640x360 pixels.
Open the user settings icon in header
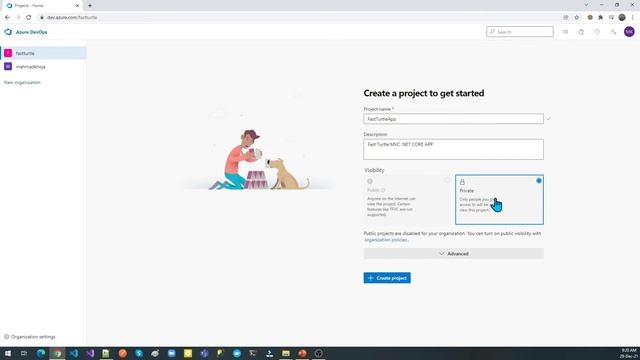pyautogui.click(x=613, y=32)
